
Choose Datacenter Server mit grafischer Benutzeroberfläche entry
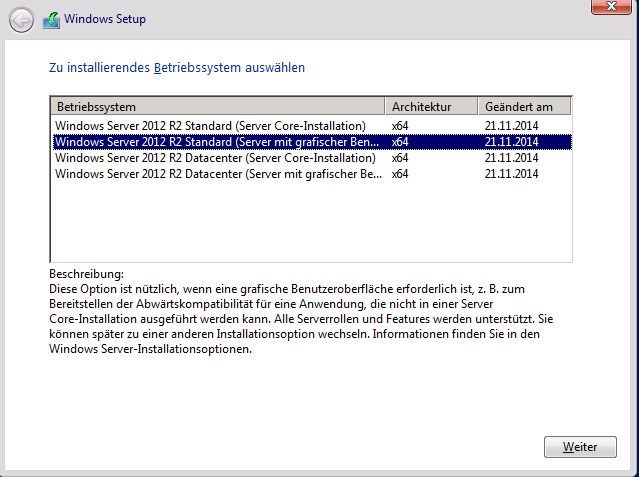[218, 174]
